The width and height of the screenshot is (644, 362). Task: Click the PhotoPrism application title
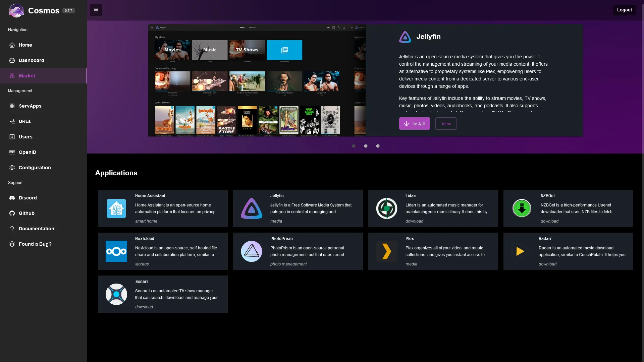(x=281, y=239)
